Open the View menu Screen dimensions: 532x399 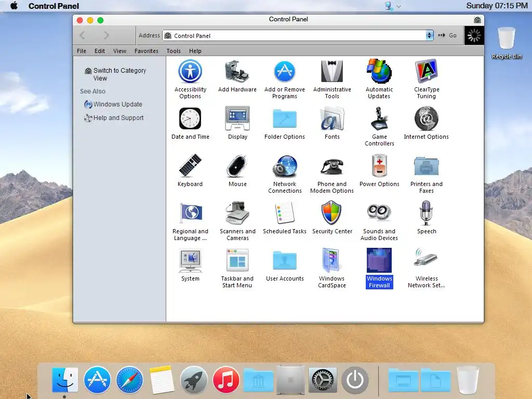coord(119,51)
